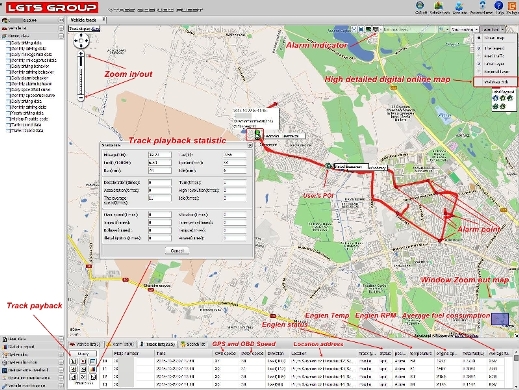Screen dimensions: 519x390
Task: Select the radio option atop the map menu
Action: [x=479, y=38]
